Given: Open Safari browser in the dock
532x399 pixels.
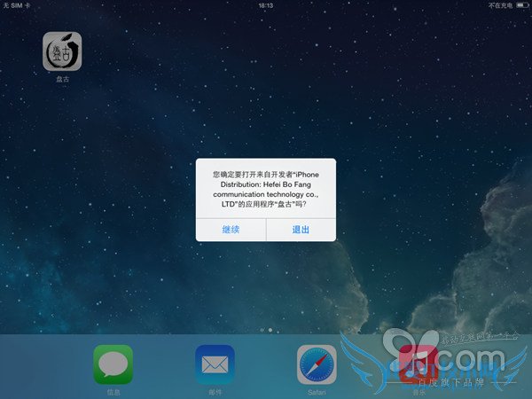Looking at the screenshot, I should coord(317,364).
